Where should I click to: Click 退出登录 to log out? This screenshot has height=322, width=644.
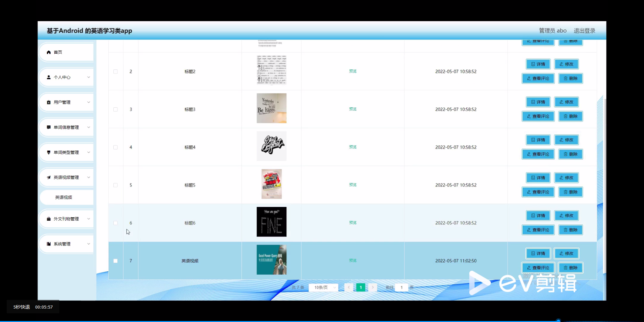584,30
